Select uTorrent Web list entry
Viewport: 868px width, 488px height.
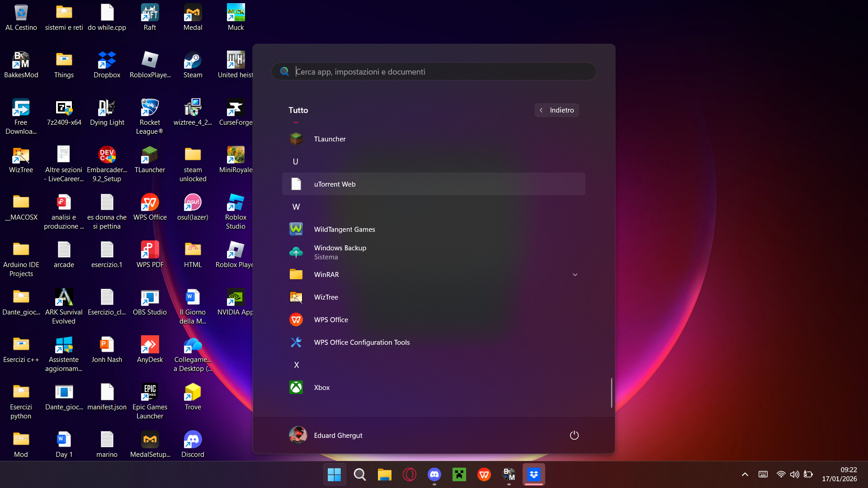coord(434,184)
